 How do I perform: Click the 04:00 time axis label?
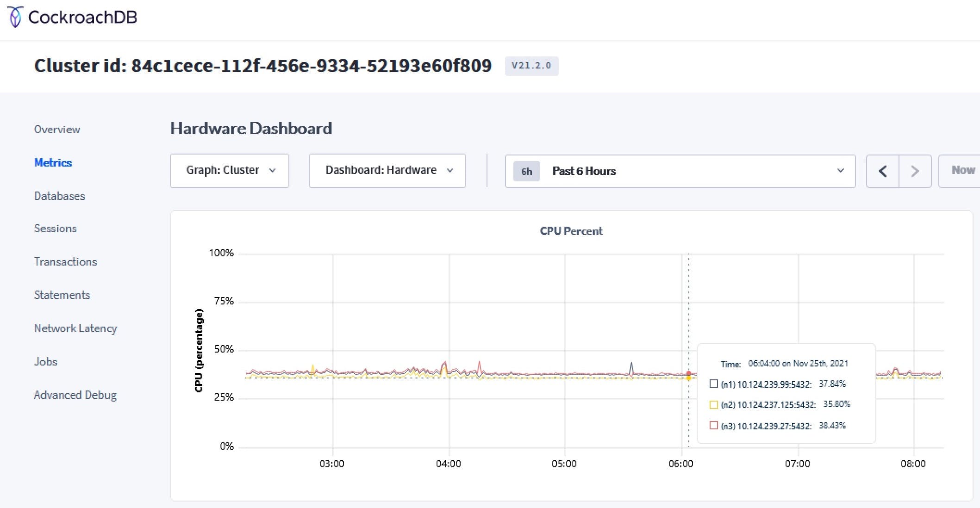click(x=448, y=464)
